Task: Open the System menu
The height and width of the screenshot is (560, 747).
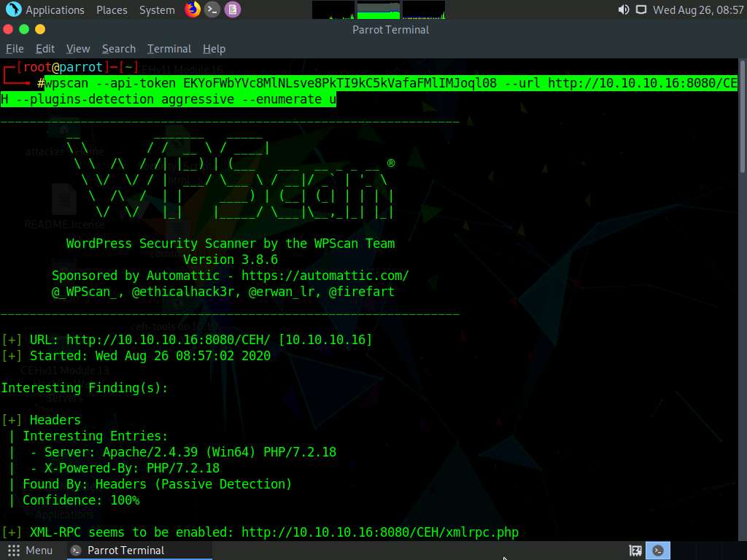Action: [156, 9]
